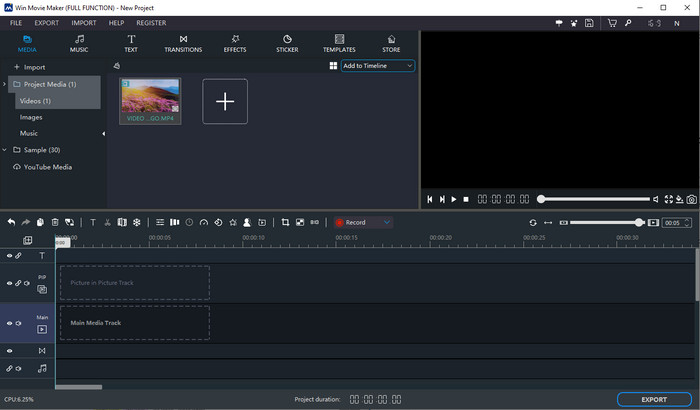Click the loop refresh icon near zoom slider
Viewport: 700px width, 410px height.
pos(533,222)
